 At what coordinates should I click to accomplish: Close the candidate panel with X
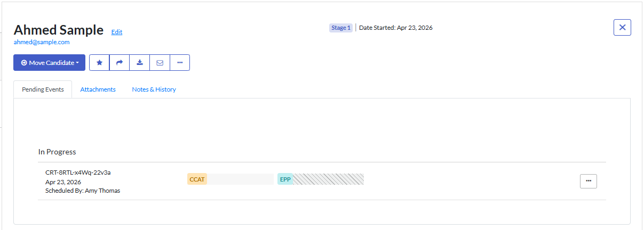point(622,28)
